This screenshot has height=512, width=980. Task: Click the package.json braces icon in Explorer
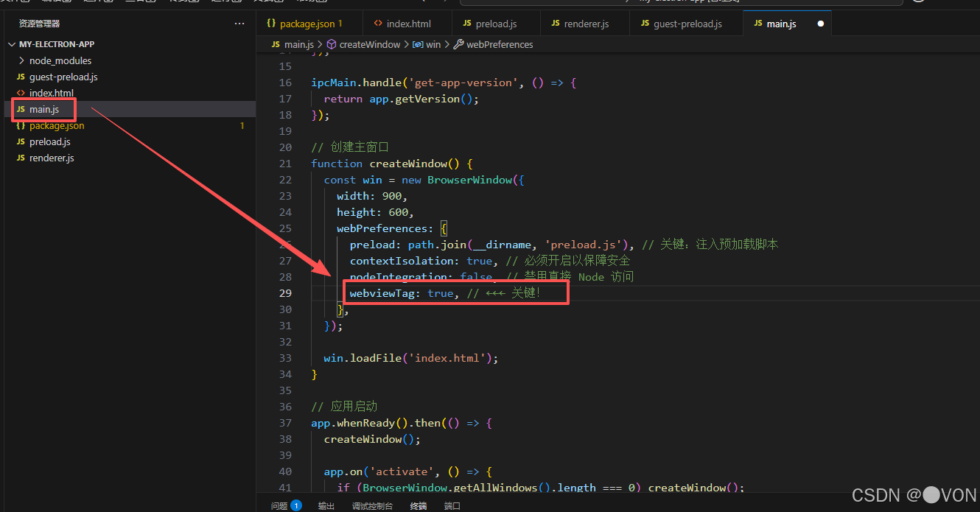click(x=21, y=125)
